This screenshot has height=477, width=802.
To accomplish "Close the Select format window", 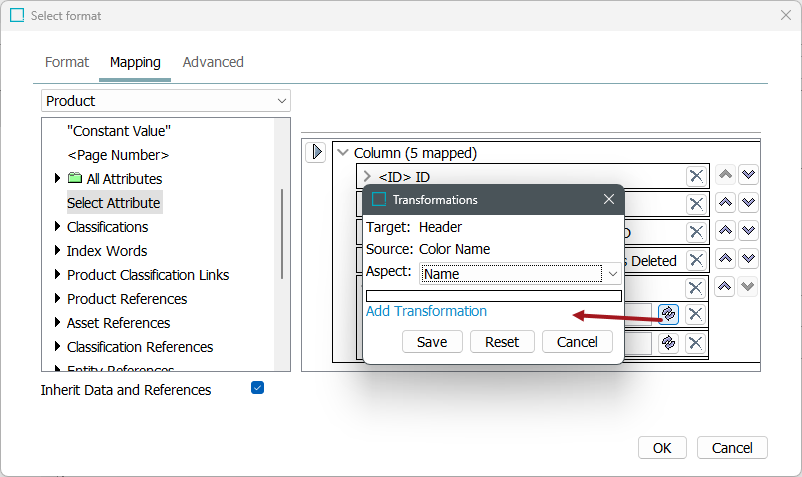I will (786, 15).
